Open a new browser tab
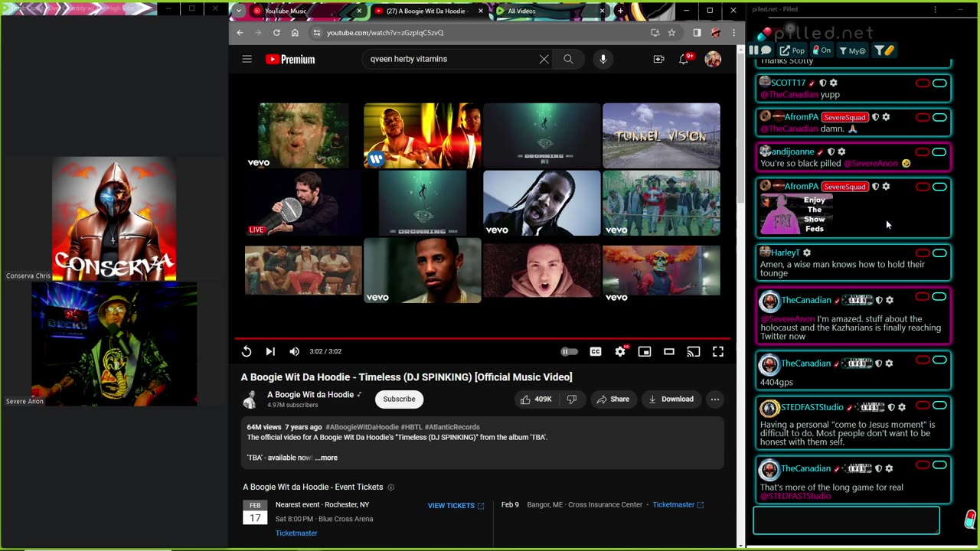The width and height of the screenshot is (980, 551). point(620,11)
